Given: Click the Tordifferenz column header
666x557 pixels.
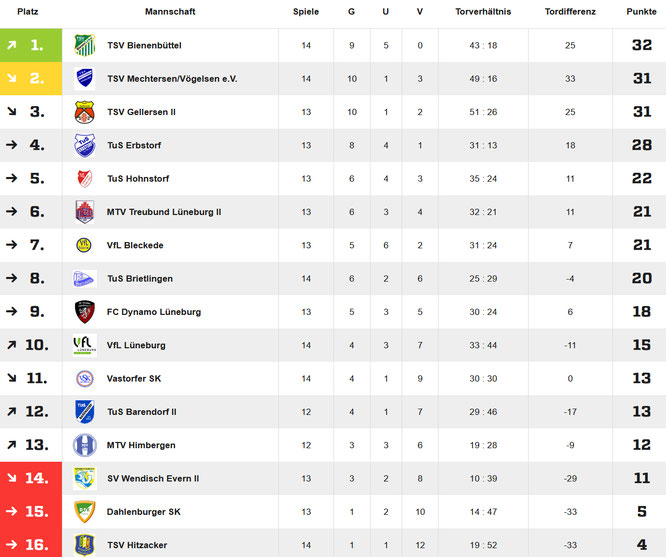Looking at the screenshot, I should [x=570, y=11].
